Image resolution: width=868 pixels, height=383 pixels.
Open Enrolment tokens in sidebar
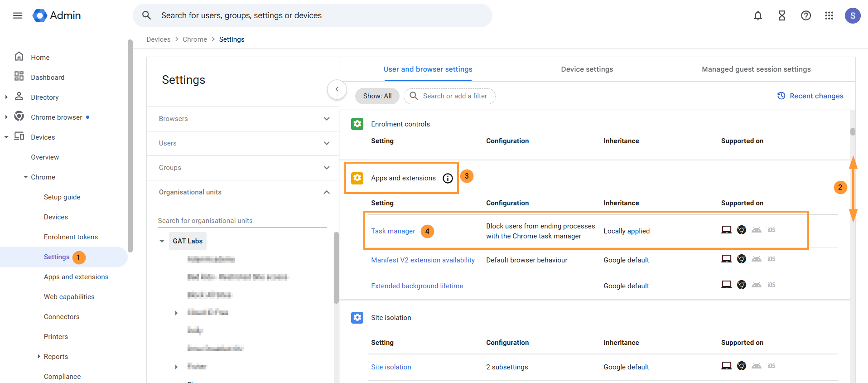tap(71, 237)
